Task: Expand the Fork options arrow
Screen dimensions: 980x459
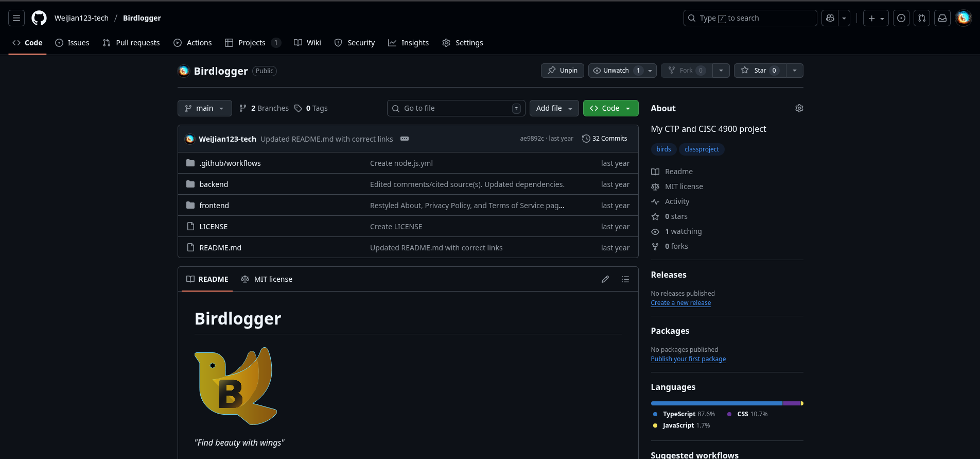Action: pyautogui.click(x=721, y=71)
